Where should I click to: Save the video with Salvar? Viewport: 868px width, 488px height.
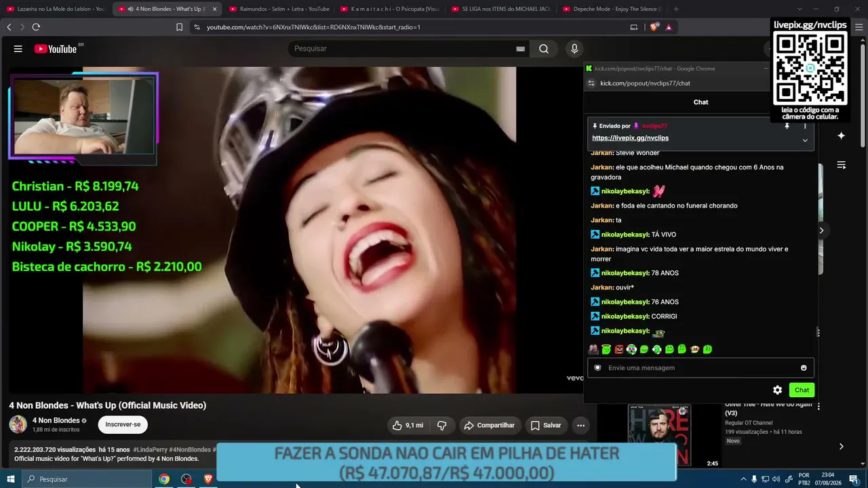point(546,426)
